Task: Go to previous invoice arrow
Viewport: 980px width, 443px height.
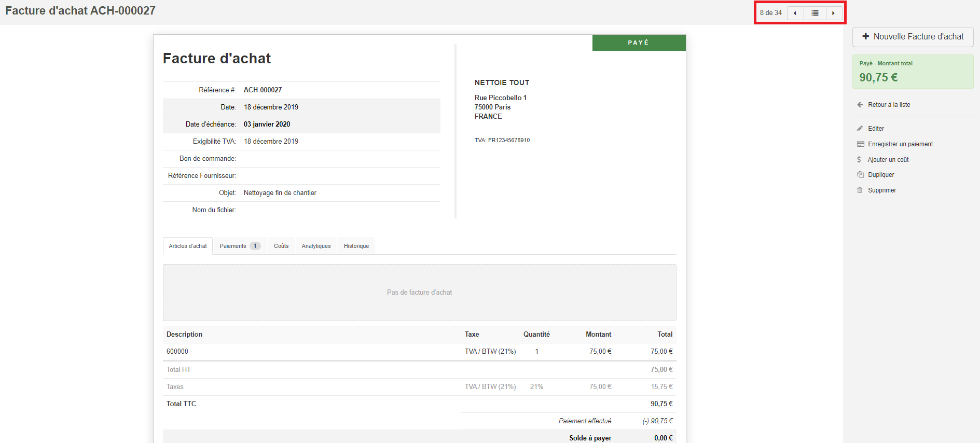Action: (x=795, y=13)
